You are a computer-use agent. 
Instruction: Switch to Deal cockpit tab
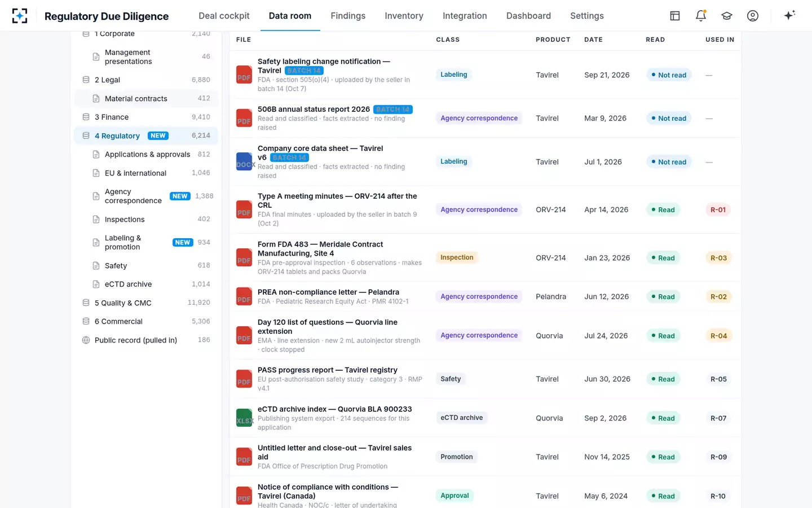coord(224,16)
